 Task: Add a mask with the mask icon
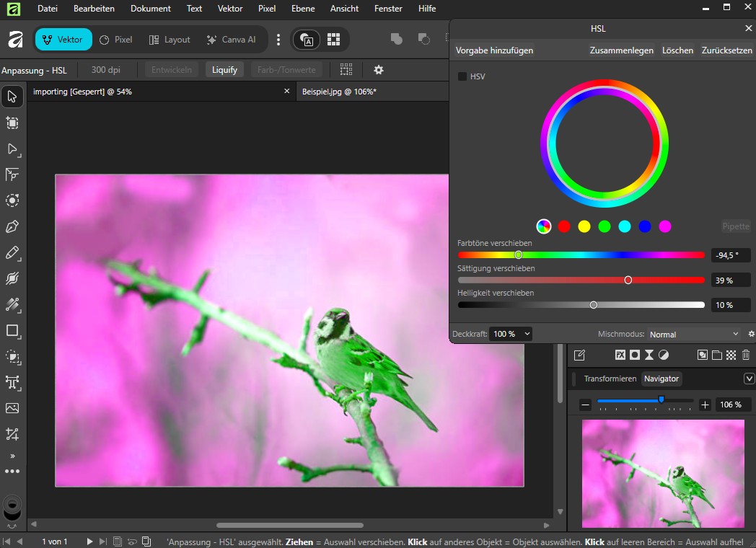pyautogui.click(x=636, y=355)
